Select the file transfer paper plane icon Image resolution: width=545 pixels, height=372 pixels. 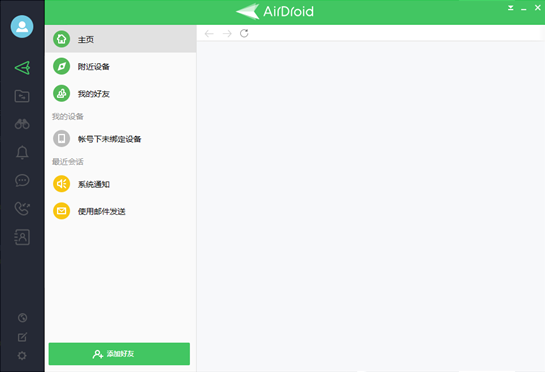pyautogui.click(x=22, y=68)
